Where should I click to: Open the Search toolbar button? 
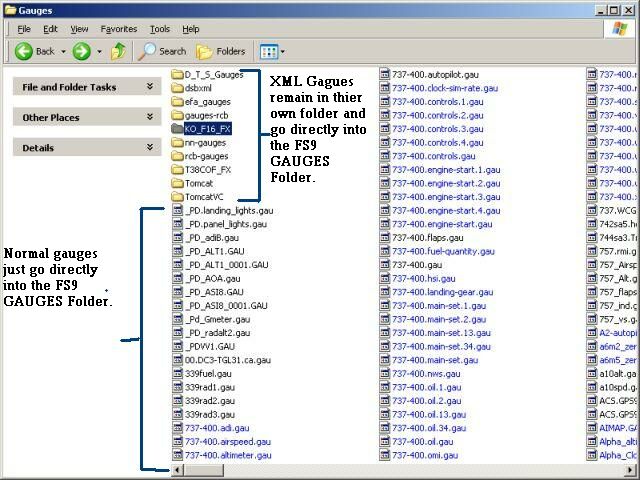[x=163, y=51]
